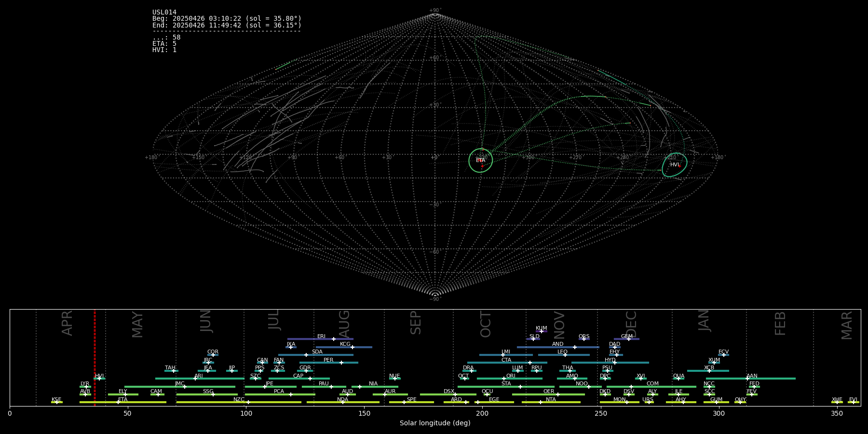Click the LYR shower label
868x434 pixels.
[85, 384]
